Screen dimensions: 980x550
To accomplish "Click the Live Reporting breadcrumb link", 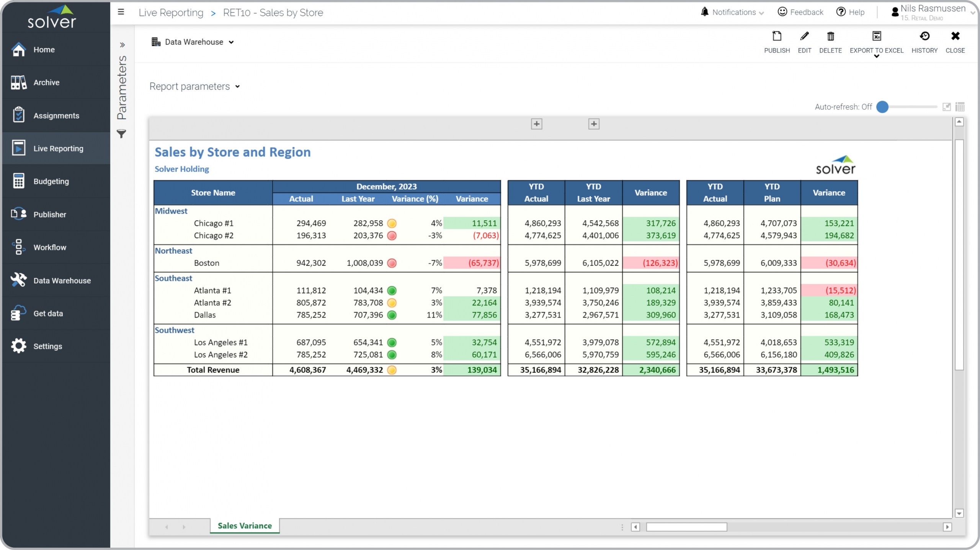I will (171, 13).
